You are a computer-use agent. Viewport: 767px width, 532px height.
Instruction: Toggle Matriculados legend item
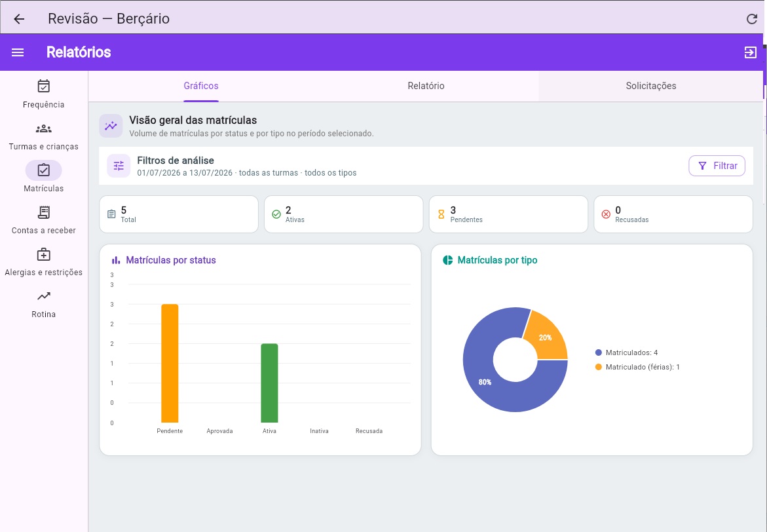pos(627,352)
